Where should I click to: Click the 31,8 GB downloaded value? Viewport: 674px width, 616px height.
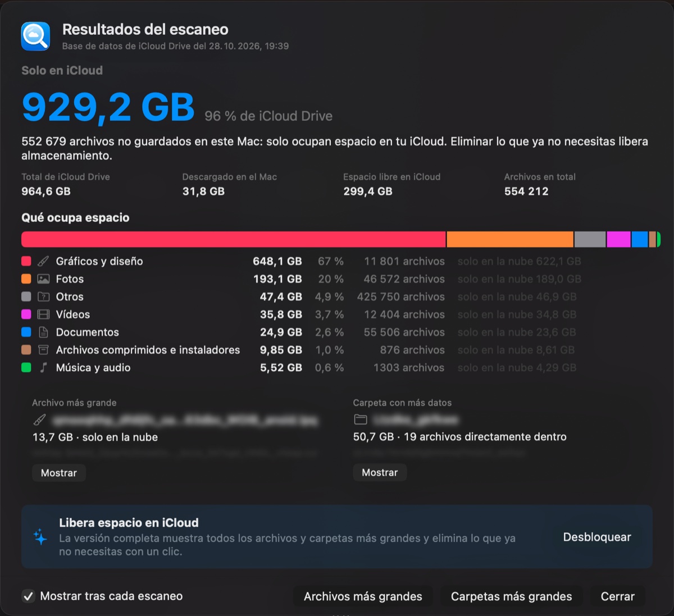pyautogui.click(x=203, y=191)
